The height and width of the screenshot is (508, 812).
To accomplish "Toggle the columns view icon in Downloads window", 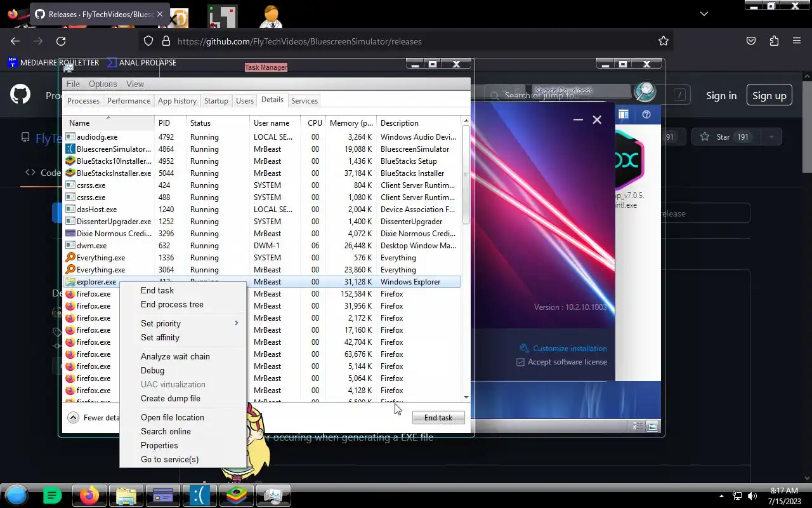I will point(624,114).
